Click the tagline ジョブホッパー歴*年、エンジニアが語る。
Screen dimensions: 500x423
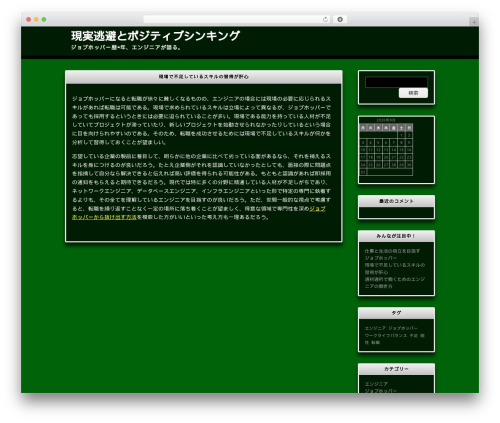[x=126, y=47]
